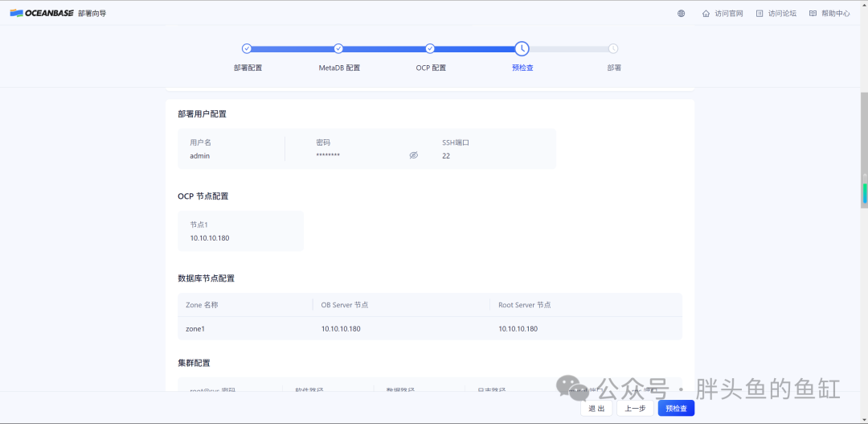The height and width of the screenshot is (424, 868).
Task: Click the OB Server cell 10.10.10.180
Action: (341, 329)
